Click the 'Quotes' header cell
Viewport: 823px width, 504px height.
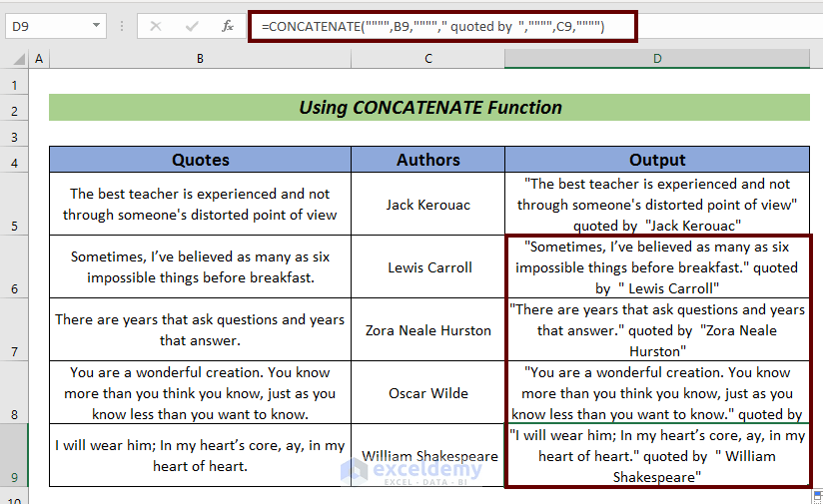pyautogui.click(x=200, y=160)
